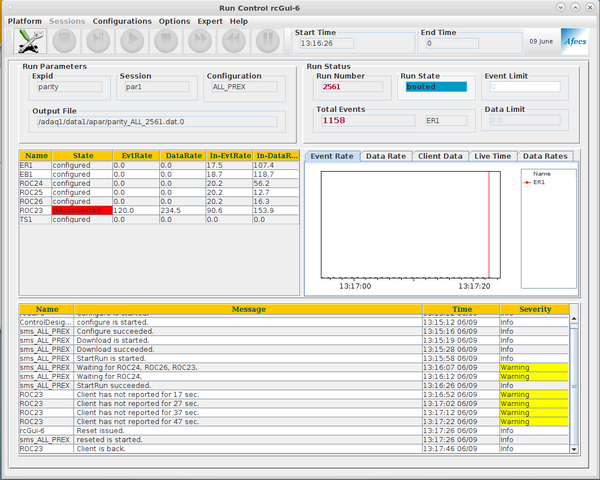Click the Run Number field showing 2561

(x=352, y=87)
